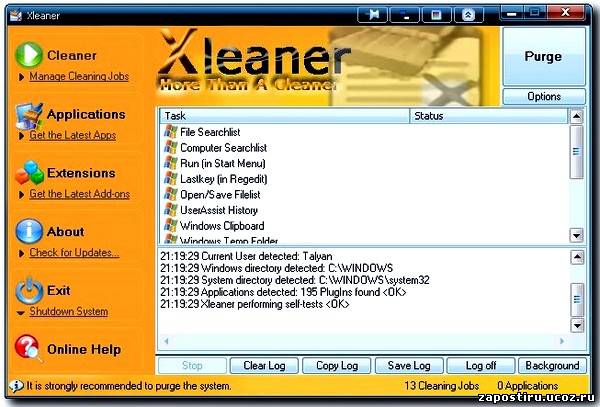The image size is (600, 407).
Task: Open the About info icon
Action: click(x=29, y=231)
